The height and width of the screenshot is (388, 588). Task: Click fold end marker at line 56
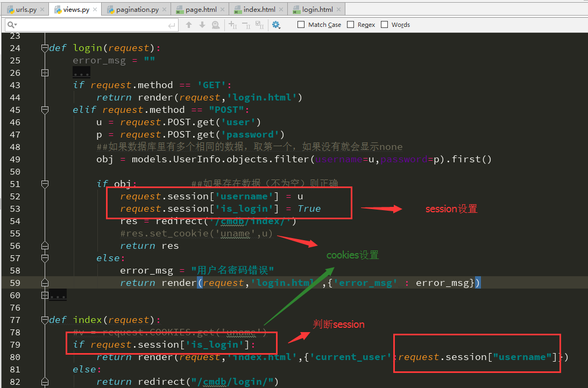tap(45, 246)
